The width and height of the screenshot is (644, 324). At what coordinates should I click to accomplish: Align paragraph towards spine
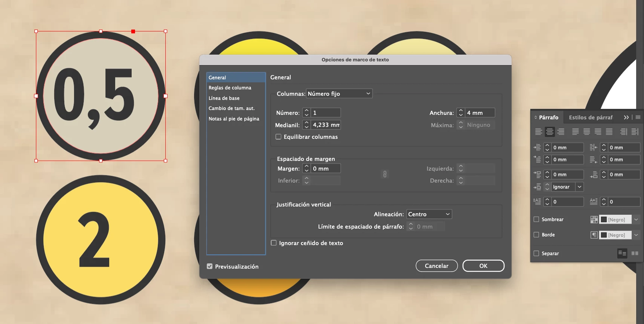(x=623, y=132)
